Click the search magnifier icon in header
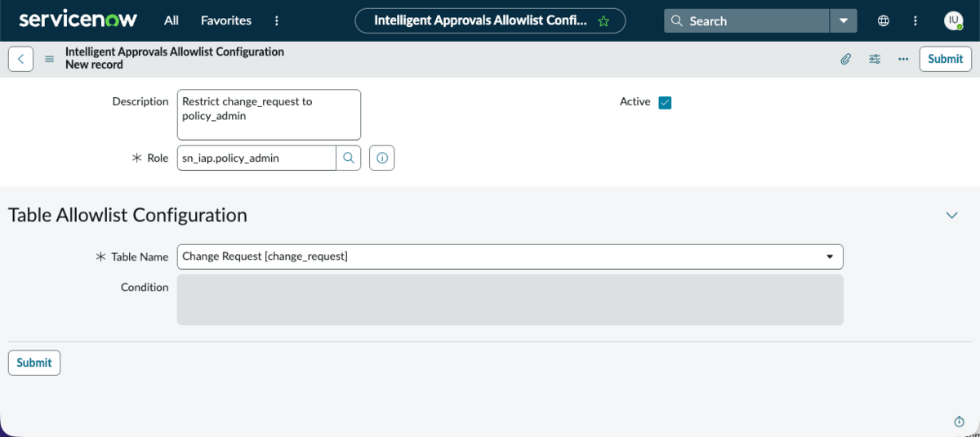Image resolution: width=980 pixels, height=437 pixels. click(x=677, y=20)
